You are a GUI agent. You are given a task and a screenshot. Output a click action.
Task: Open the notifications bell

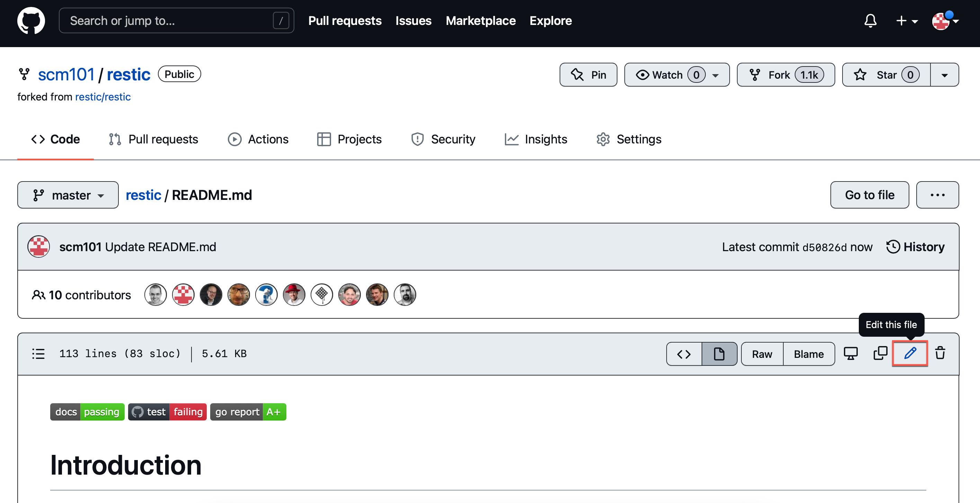[x=870, y=20]
